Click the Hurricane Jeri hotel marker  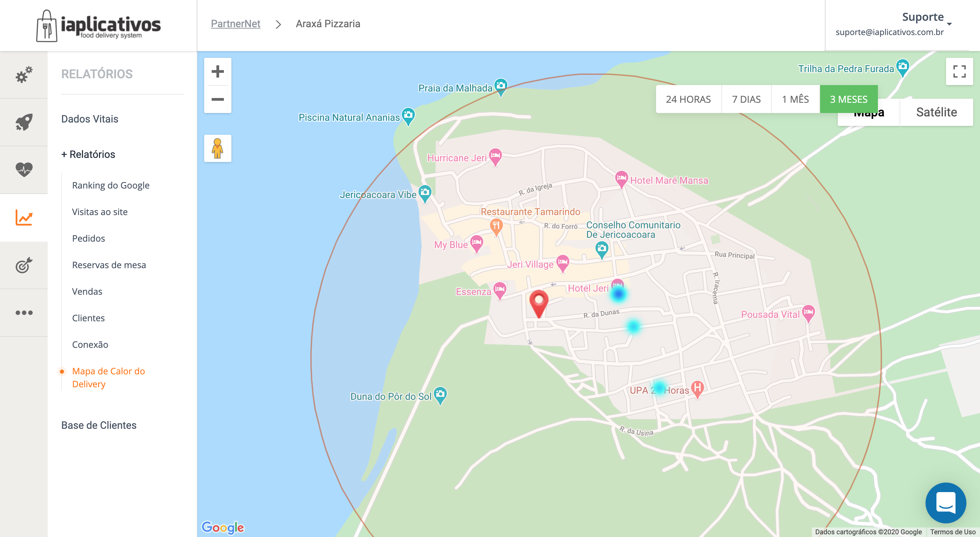(495, 157)
